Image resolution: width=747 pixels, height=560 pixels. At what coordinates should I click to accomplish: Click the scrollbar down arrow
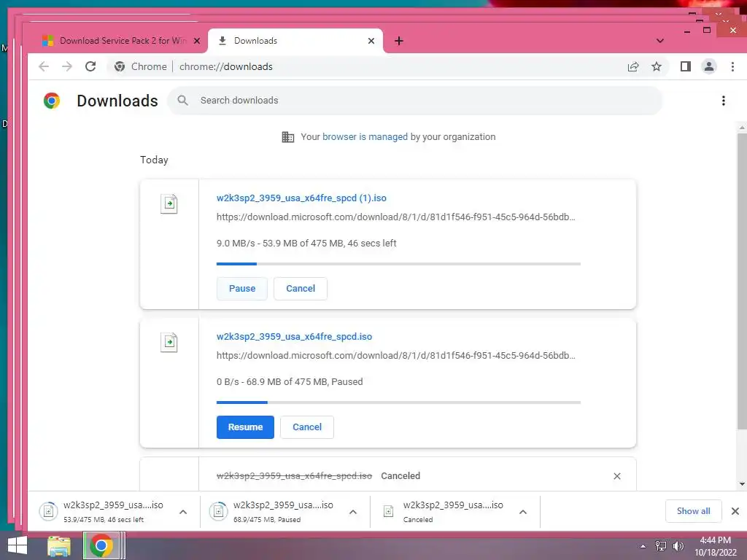coord(742,484)
